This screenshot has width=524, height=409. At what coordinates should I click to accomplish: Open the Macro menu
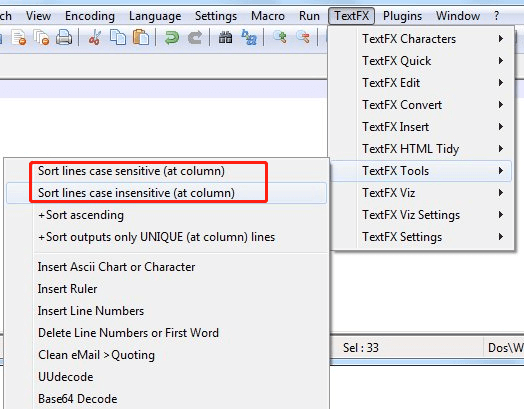pyautogui.click(x=268, y=16)
